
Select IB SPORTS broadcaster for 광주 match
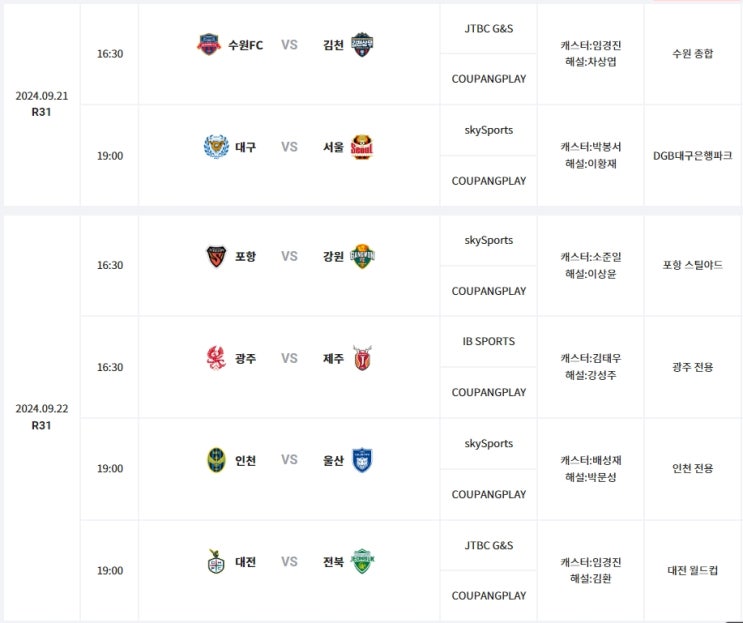(489, 341)
